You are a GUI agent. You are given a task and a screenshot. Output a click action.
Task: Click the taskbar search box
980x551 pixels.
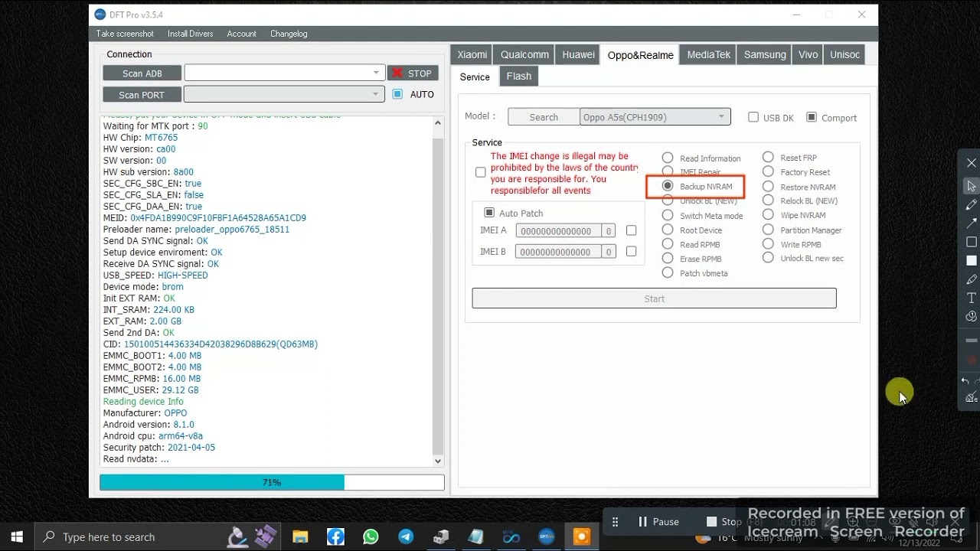159,537
